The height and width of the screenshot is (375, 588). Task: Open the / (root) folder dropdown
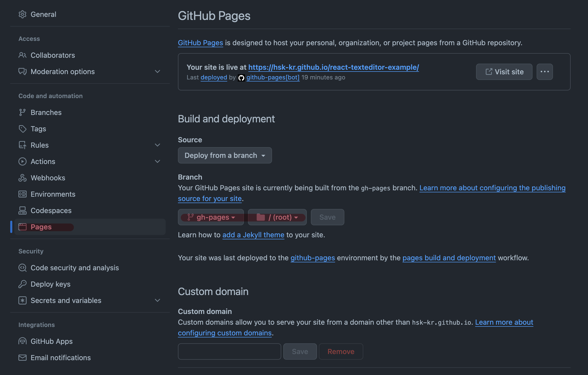point(277,217)
